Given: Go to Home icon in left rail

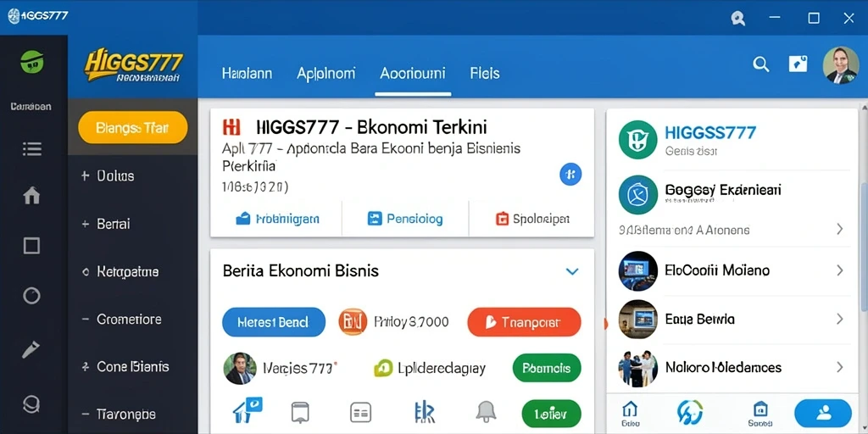Looking at the screenshot, I should 31,196.
